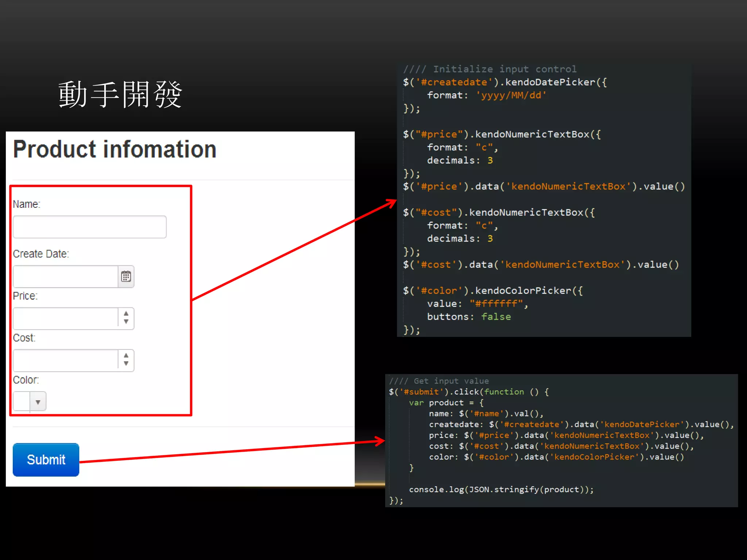Click the console.log JSON.stringify code line
Viewport: 747px width, 560px height.
pos(501,489)
